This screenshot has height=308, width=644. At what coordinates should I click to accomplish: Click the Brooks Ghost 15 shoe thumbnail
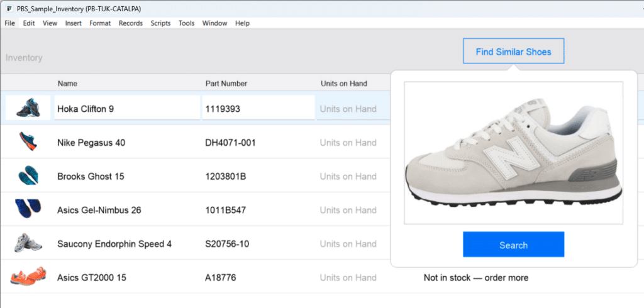pyautogui.click(x=28, y=175)
